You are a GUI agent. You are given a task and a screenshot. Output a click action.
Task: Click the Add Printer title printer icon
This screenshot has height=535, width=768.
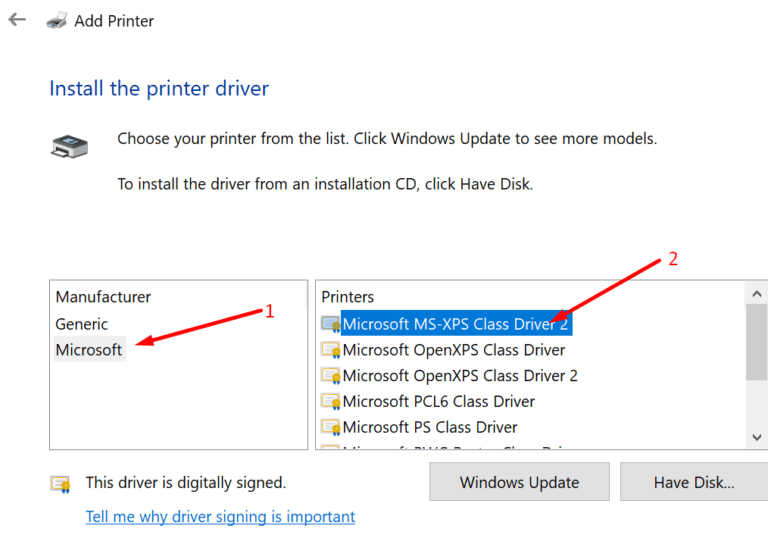click(x=57, y=20)
